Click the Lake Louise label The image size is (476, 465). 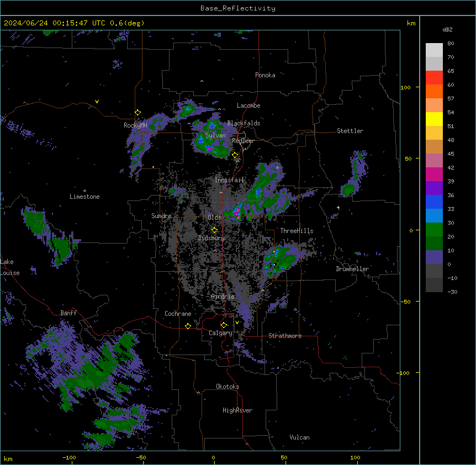click(x=10, y=267)
